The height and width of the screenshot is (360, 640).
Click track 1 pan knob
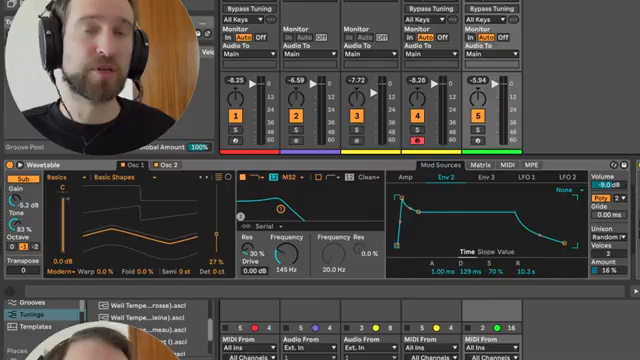[x=236, y=98]
